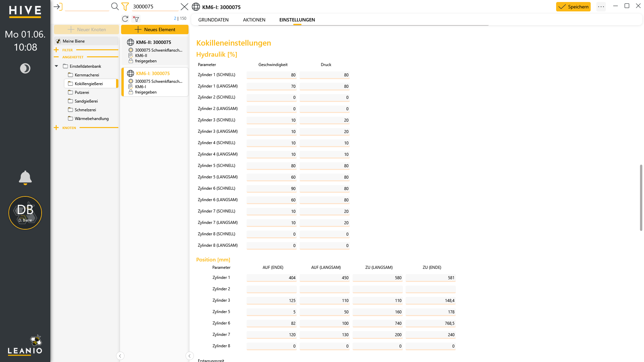
Task: Click the vertical scrollbar thumb
Action: pyautogui.click(x=641, y=198)
